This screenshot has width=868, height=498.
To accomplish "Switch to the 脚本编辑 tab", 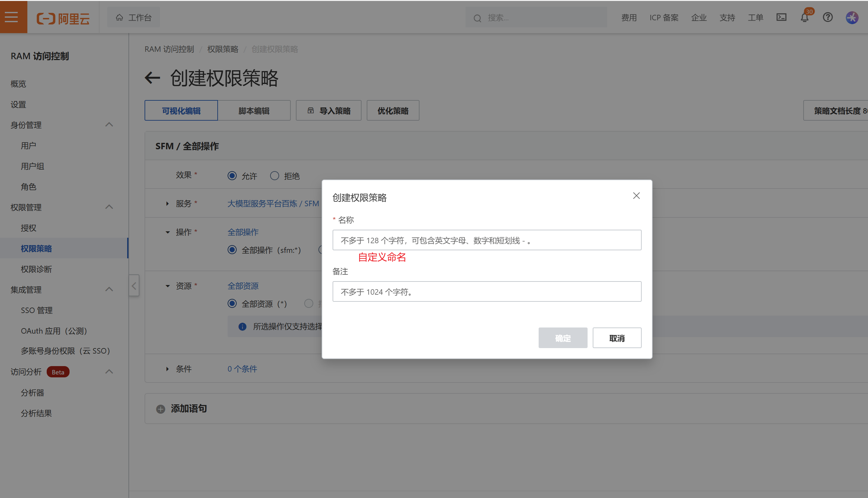I will (254, 111).
